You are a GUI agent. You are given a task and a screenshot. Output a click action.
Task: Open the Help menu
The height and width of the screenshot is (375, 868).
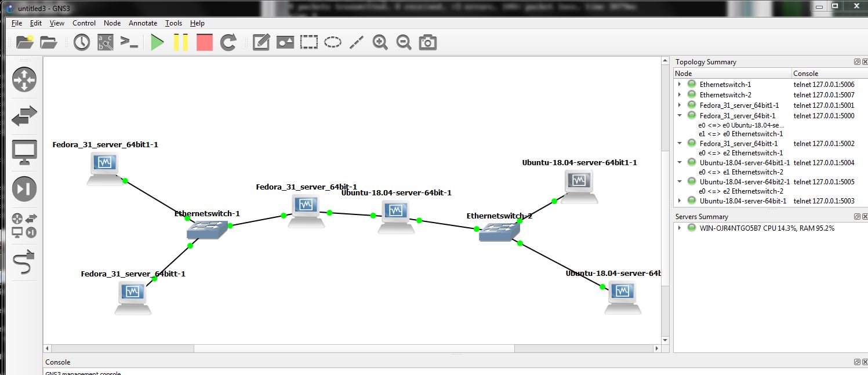tap(197, 23)
